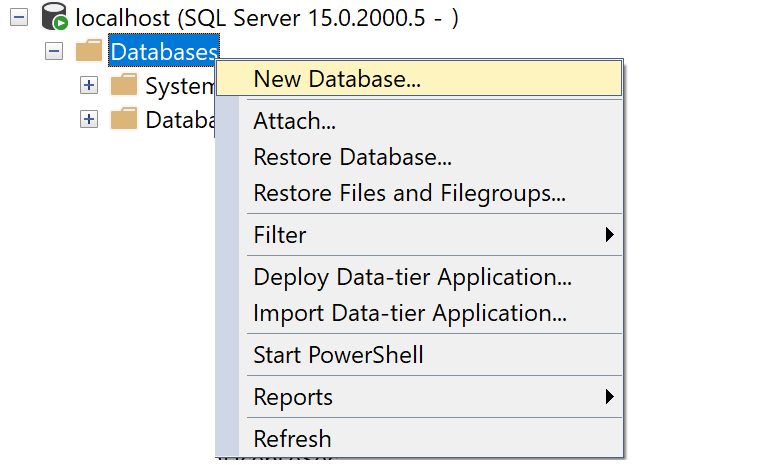The width and height of the screenshot is (773, 465).
Task: Expand the Database Snapshots node
Action: pyautogui.click(x=89, y=119)
